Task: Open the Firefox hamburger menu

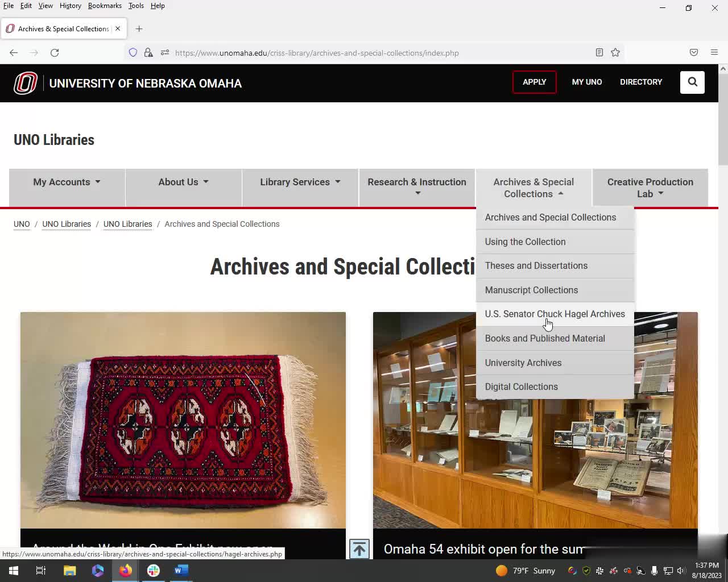Action: pos(714,53)
